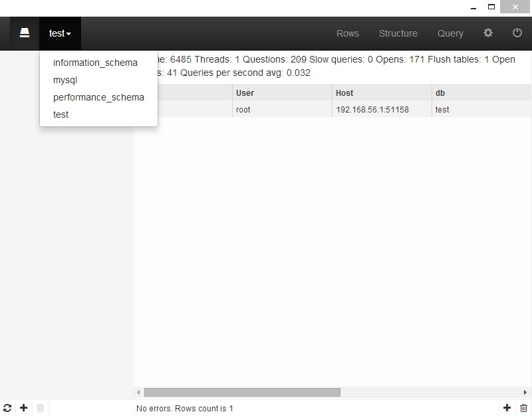Viewport: 532px width, 416px height.
Task: Switch to the Structure tab
Action: click(398, 33)
